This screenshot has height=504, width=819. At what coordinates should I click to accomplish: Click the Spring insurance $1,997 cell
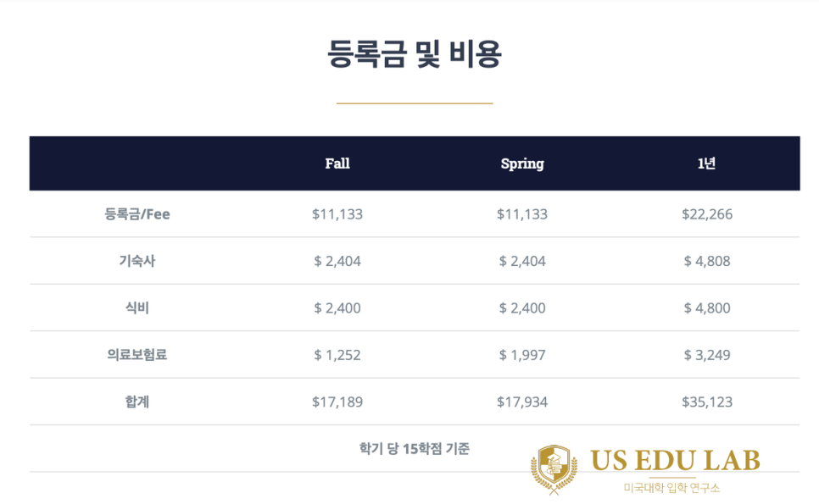522,355
